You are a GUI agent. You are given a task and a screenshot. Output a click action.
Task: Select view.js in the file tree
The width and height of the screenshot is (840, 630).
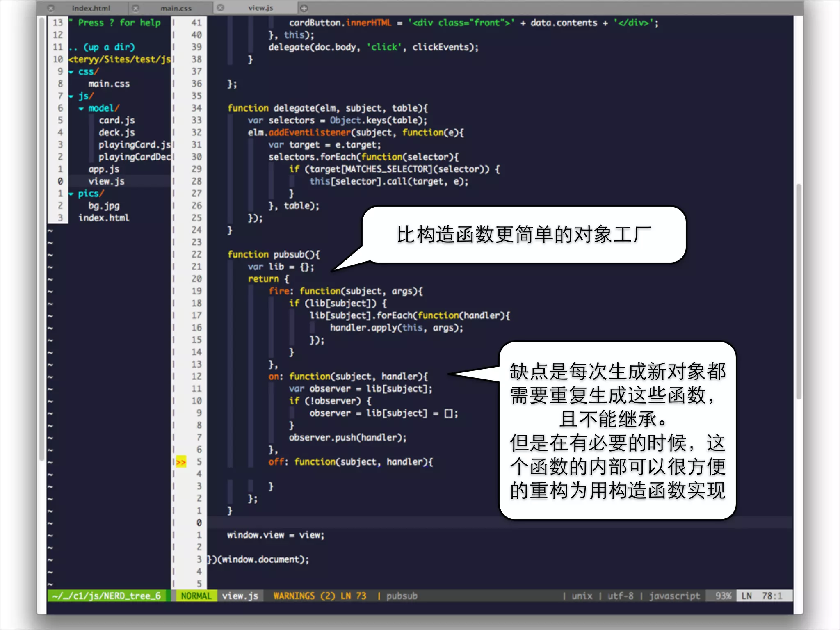[106, 181]
